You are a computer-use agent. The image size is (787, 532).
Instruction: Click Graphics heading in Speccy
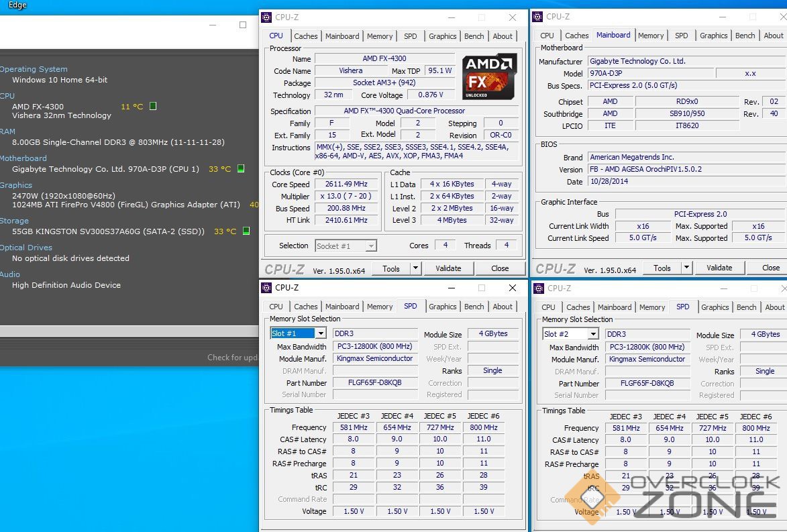point(16,185)
